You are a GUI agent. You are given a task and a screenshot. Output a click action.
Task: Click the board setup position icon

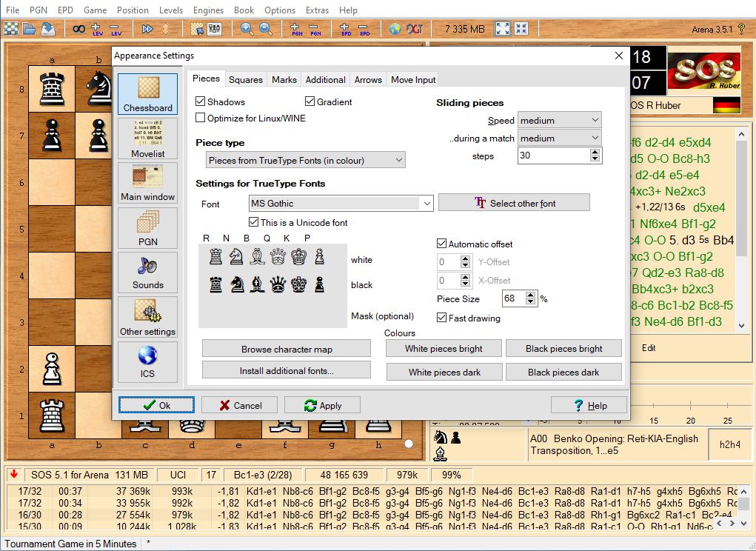197,29
